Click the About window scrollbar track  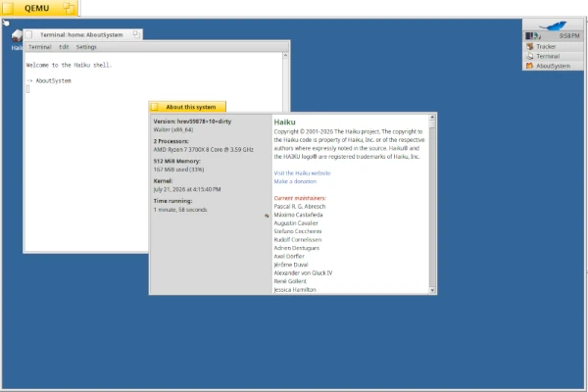tap(432, 210)
